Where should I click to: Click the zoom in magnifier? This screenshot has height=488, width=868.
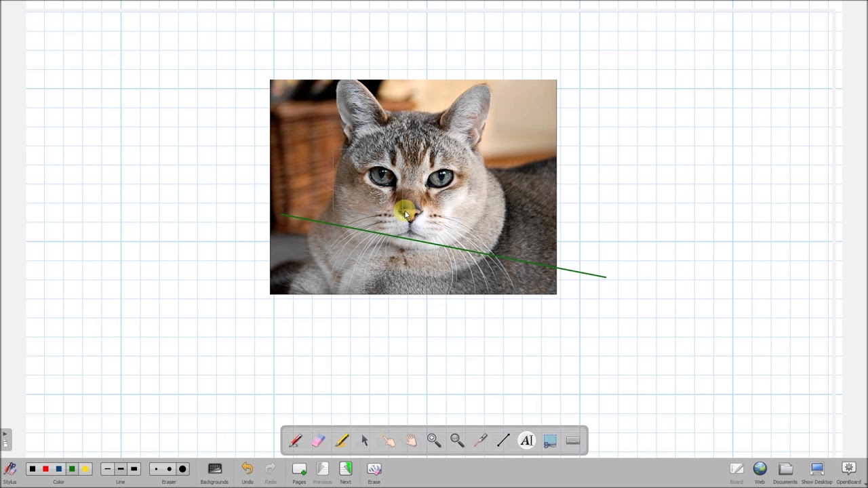434,441
